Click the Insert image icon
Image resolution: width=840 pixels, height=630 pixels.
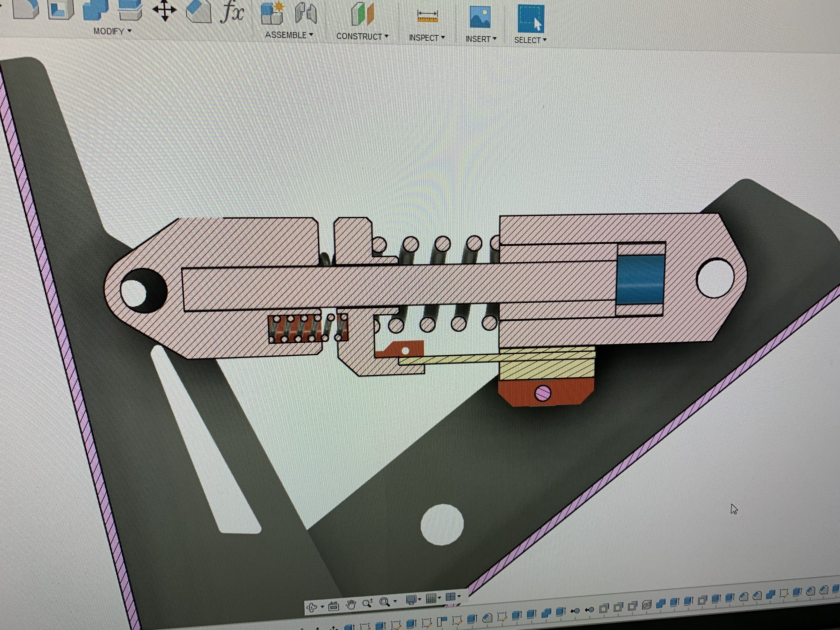(480, 17)
